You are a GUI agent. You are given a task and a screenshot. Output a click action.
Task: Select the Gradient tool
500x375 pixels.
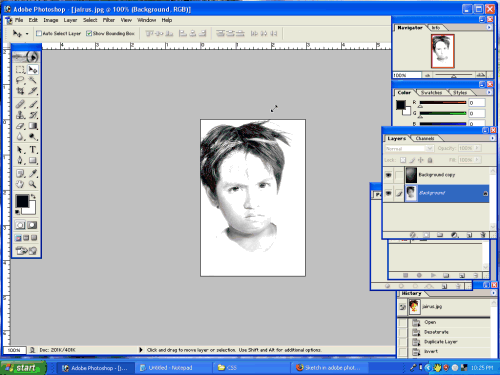(33, 126)
